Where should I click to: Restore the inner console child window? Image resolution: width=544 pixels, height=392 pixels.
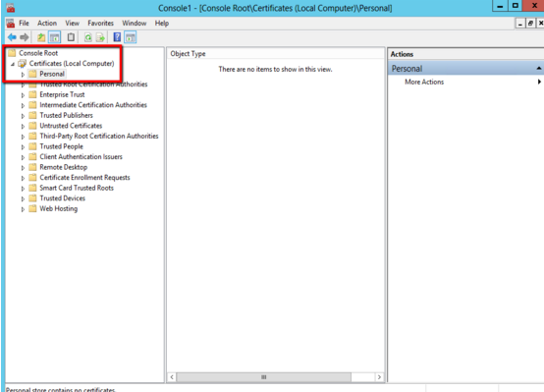click(x=530, y=24)
